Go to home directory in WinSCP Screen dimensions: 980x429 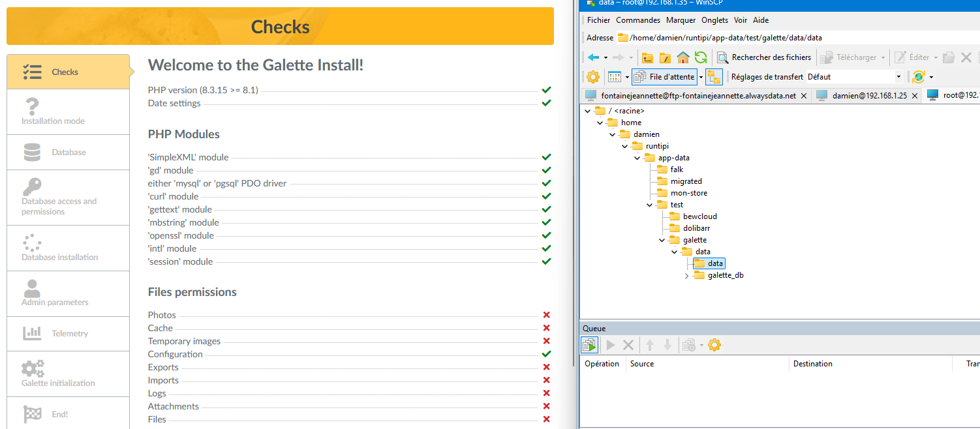(683, 57)
